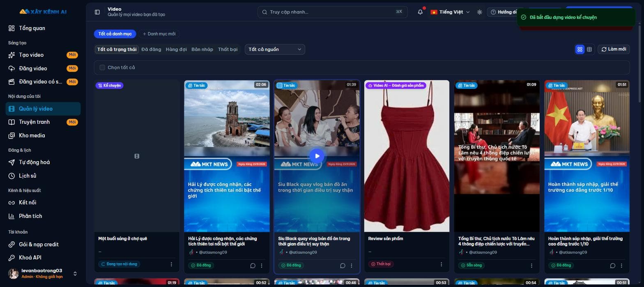Open the Lịch sử clock icon
The height and width of the screenshot is (287, 644).
click(x=11, y=176)
